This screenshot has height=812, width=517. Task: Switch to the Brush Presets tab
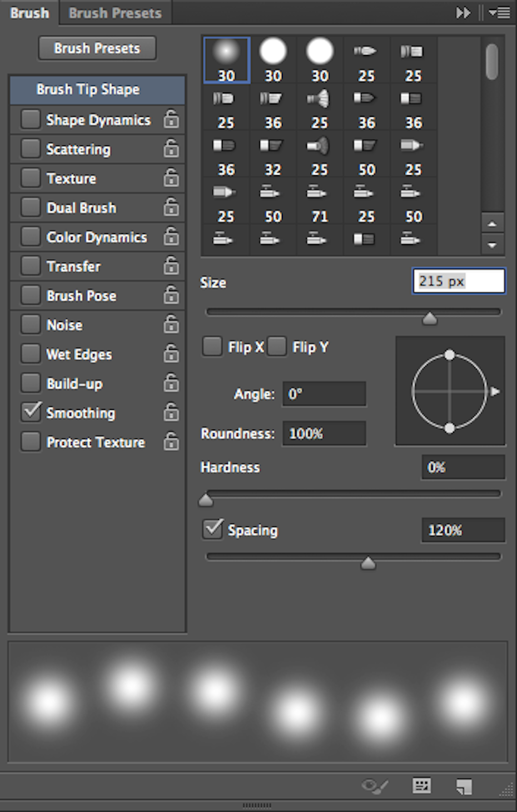coord(115,13)
